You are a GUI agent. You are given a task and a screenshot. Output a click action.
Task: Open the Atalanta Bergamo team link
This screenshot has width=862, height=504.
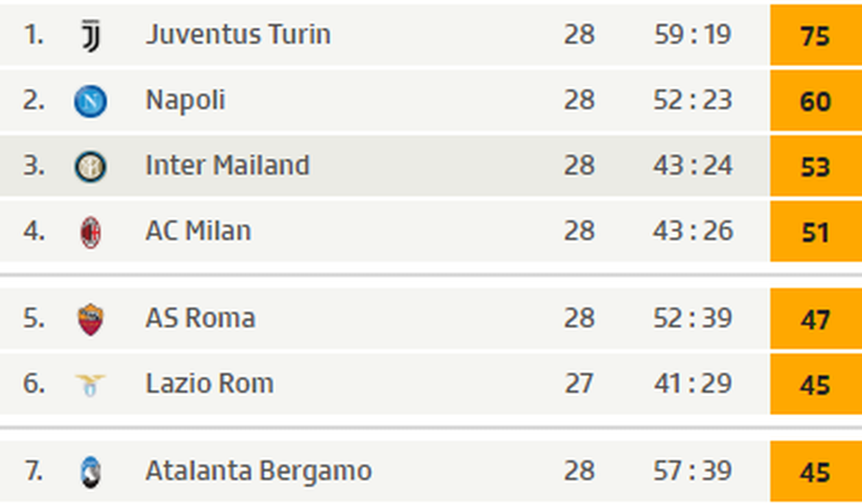click(x=258, y=471)
